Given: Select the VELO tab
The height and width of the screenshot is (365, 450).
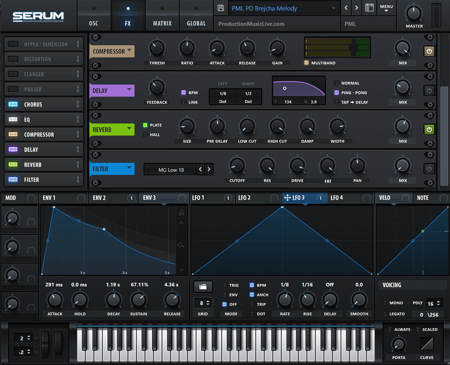Looking at the screenshot, I should pos(394,198).
